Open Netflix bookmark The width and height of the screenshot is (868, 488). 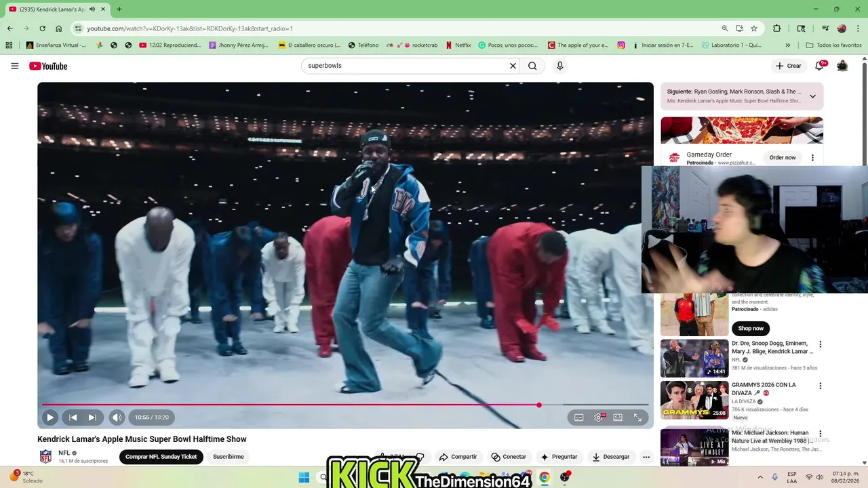(x=458, y=45)
